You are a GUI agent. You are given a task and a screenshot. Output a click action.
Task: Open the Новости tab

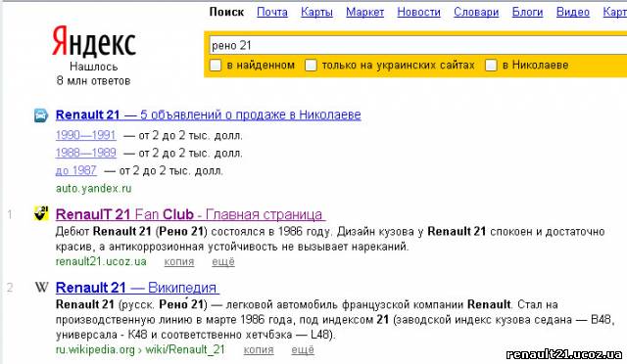point(418,12)
